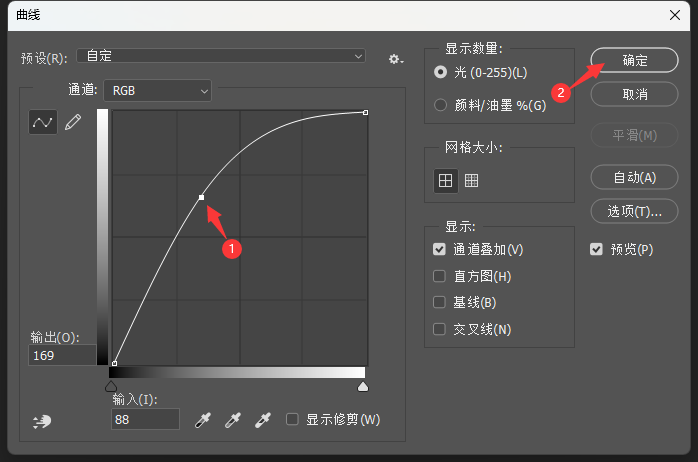The width and height of the screenshot is (698, 462).
Task: Enable the 交叉线(N) checkbox
Action: click(439, 329)
